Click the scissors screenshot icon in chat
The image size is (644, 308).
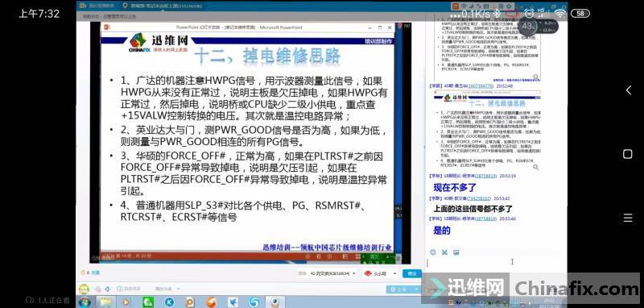click(x=444, y=252)
